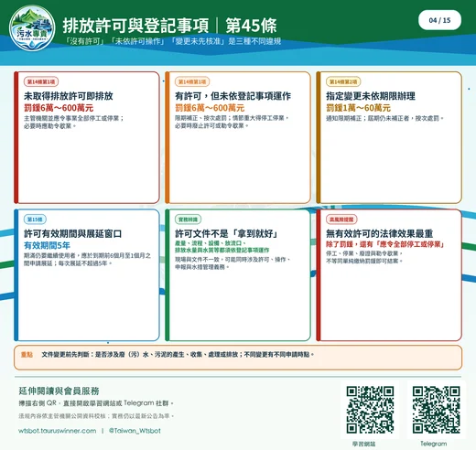476x450 pixels.
Task: Click the green 實務辨識 tag
Action: (x=188, y=220)
